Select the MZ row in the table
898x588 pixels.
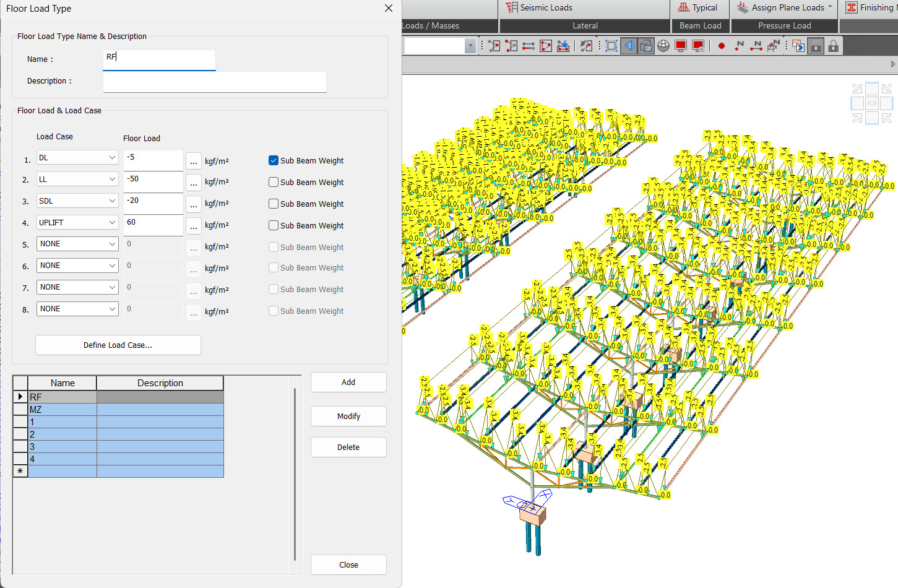pos(118,410)
